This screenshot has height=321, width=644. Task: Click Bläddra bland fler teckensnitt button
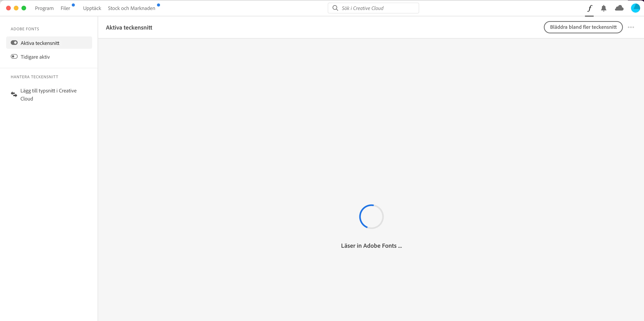(583, 27)
